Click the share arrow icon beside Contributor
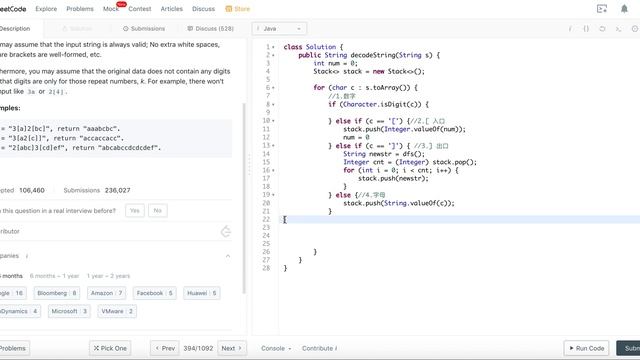This screenshot has width=640, height=360. click(x=226, y=231)
